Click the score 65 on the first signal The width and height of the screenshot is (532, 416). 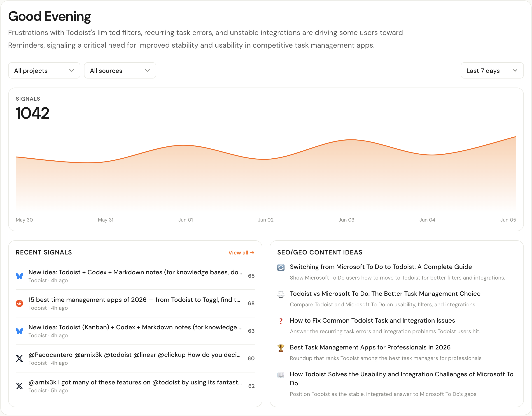(251, 276)
